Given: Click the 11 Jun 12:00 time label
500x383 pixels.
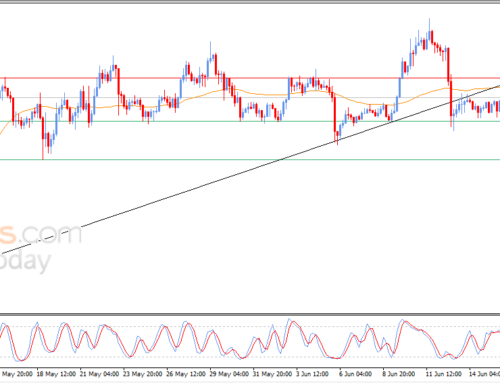Looking at the screenshot, I should pyautogui.click(x=443, y=374).
